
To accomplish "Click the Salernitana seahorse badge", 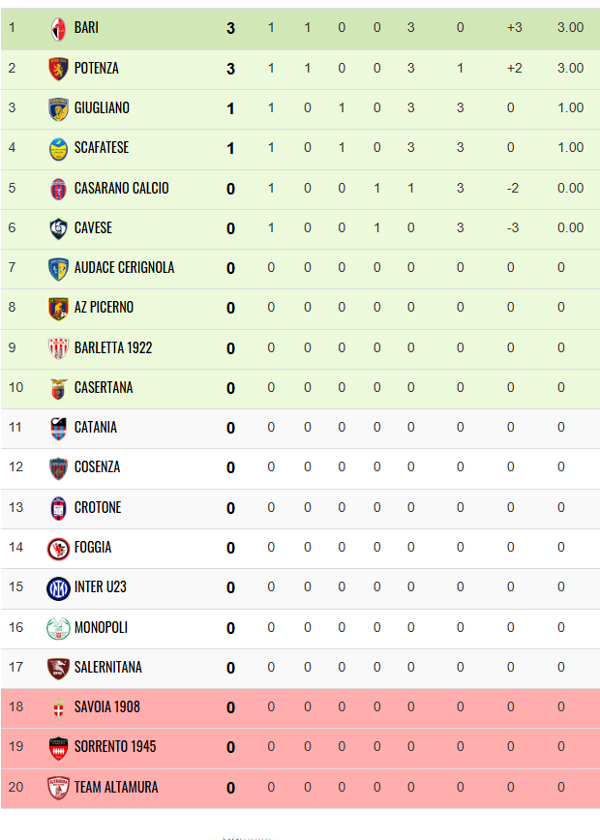I will (58, 669).
